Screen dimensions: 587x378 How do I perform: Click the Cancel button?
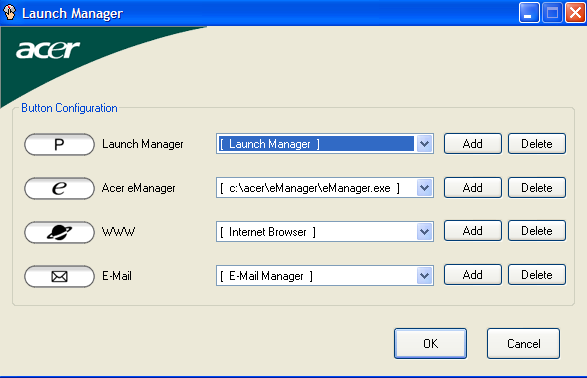pyautogui.click(x=523, y=344)
